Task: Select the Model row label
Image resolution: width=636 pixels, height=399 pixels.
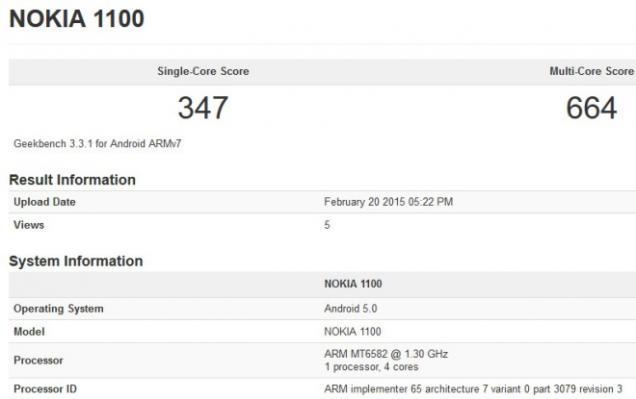Action: coord(29,332)
